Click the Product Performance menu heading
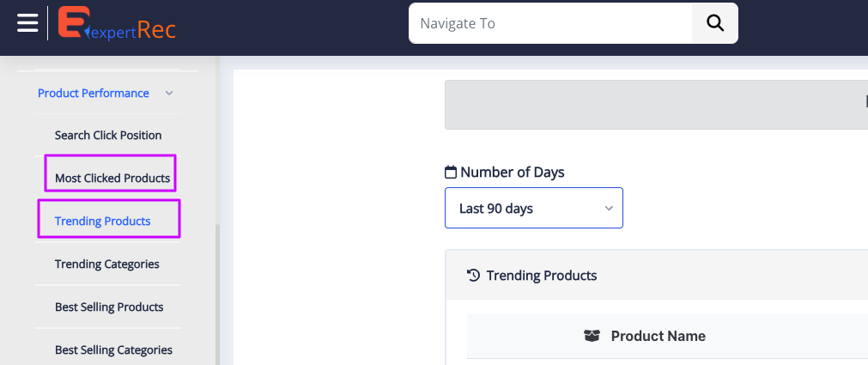 coord(94,93)
